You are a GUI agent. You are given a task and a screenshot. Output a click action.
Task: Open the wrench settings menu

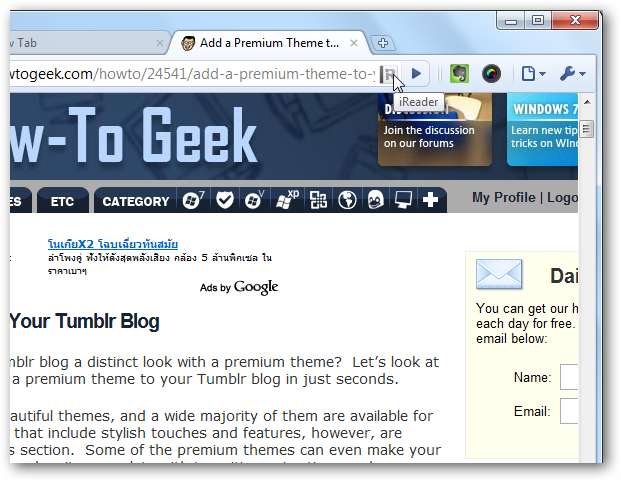[572, 74]
